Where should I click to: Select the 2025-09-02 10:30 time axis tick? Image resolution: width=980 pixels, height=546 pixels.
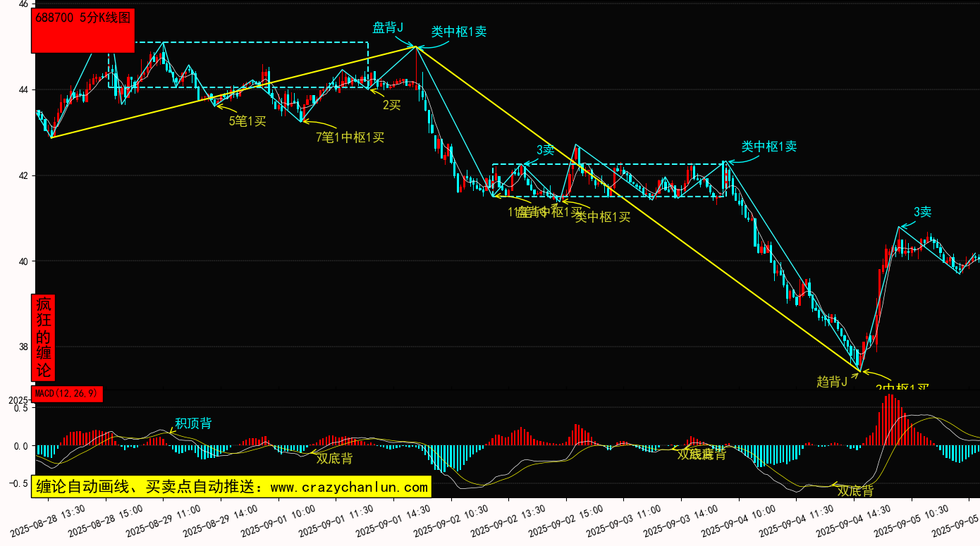click(450, 520)
